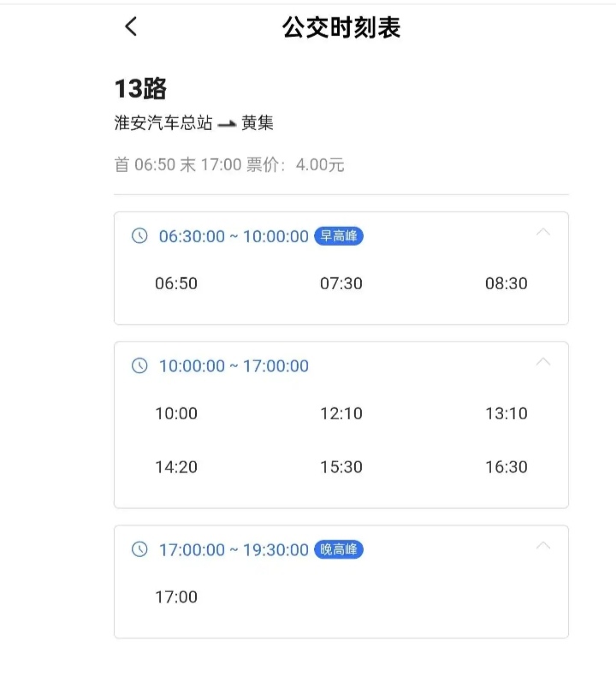This screenshot has width=616, height=682.
Task: Select the 17:00 evening departure entry
Action: (176, 596)
